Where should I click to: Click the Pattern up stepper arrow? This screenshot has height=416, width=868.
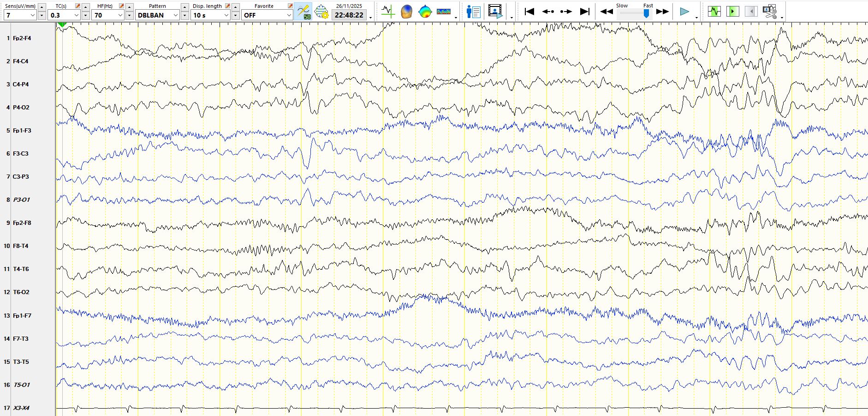coord(185,7)
